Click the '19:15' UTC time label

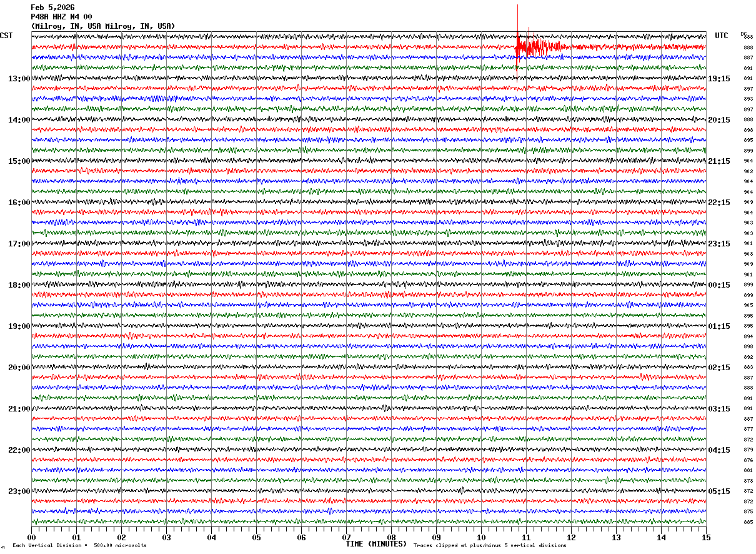click(719, 79)
